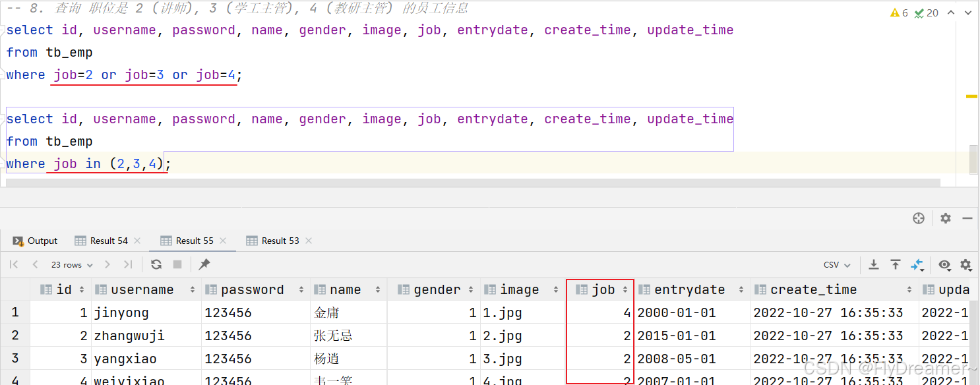Click the image cell 1.jpg
The height and width of the screenshot is (385, 980).
(x=522, y=312)
